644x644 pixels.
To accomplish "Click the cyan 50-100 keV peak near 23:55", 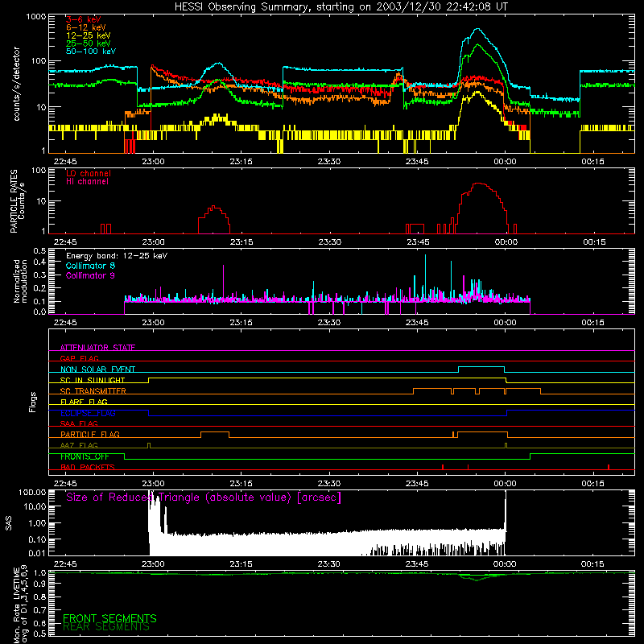I will click(477, 29).
